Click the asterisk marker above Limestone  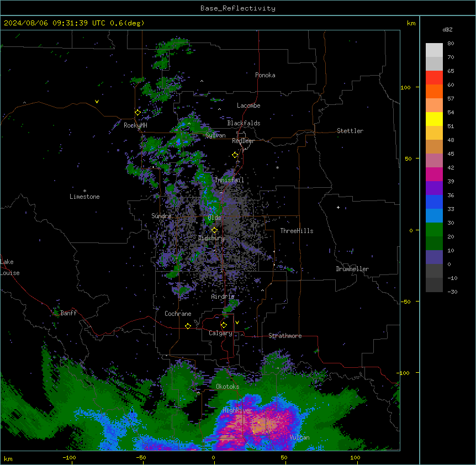click(x=84, y=191)
